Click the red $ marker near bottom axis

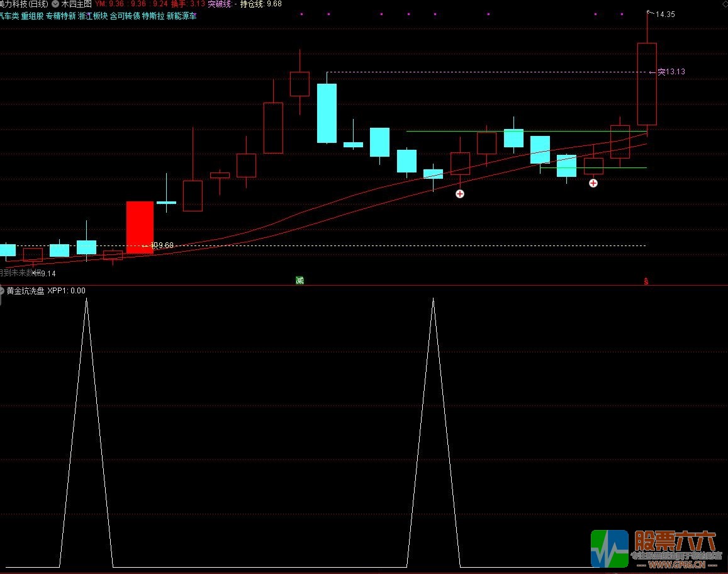point(646,281)
